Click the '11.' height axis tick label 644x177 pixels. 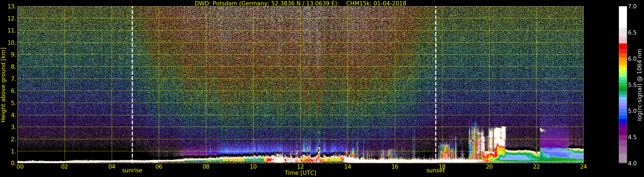click(x=12, y=31)
